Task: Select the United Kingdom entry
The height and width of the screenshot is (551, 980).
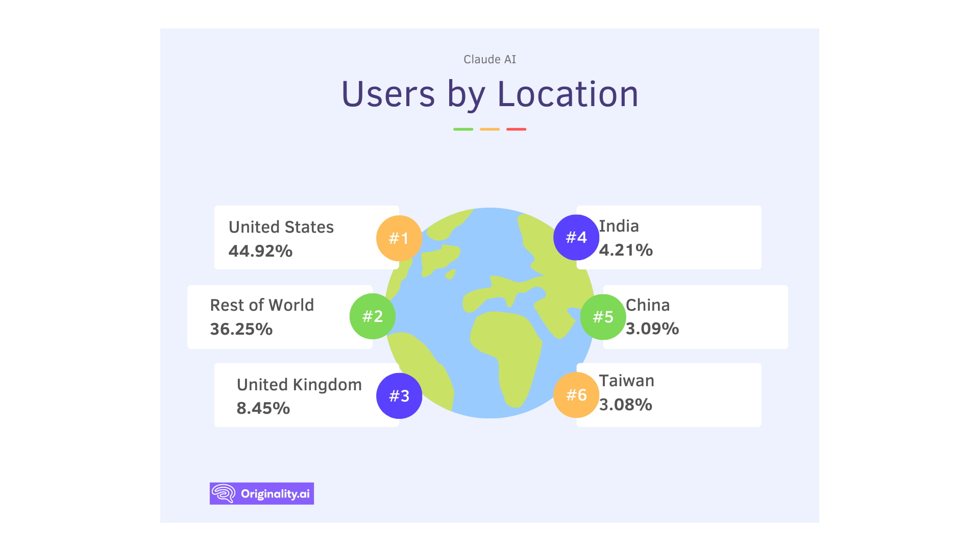Action: 299,385
